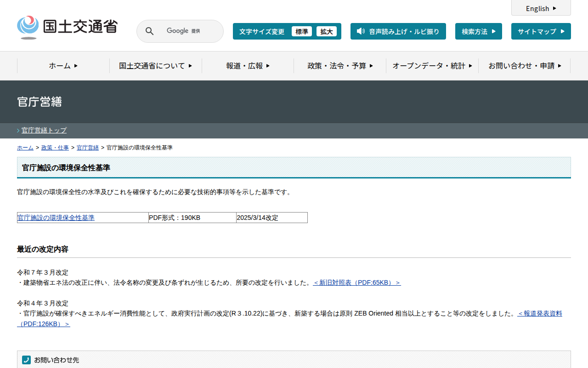
Task: Click the speaker icon for 音声読み上げ
Action: [x=361, y=31]
